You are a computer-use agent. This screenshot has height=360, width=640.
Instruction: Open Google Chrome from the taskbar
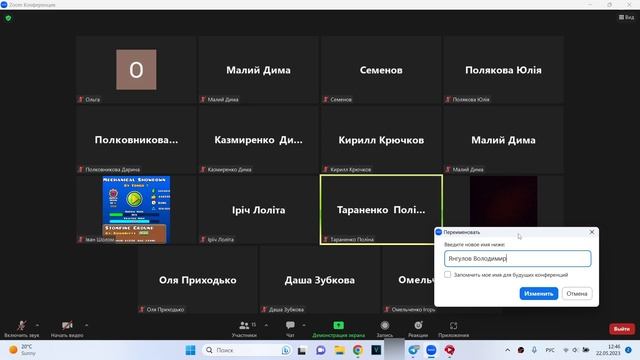point(358,350)
